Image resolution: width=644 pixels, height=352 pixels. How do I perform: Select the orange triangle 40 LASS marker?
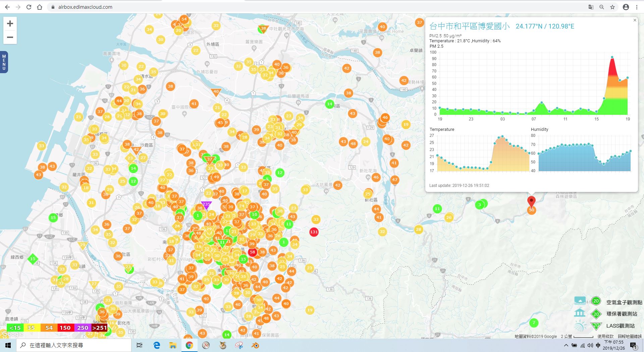(x=216, y=92)
